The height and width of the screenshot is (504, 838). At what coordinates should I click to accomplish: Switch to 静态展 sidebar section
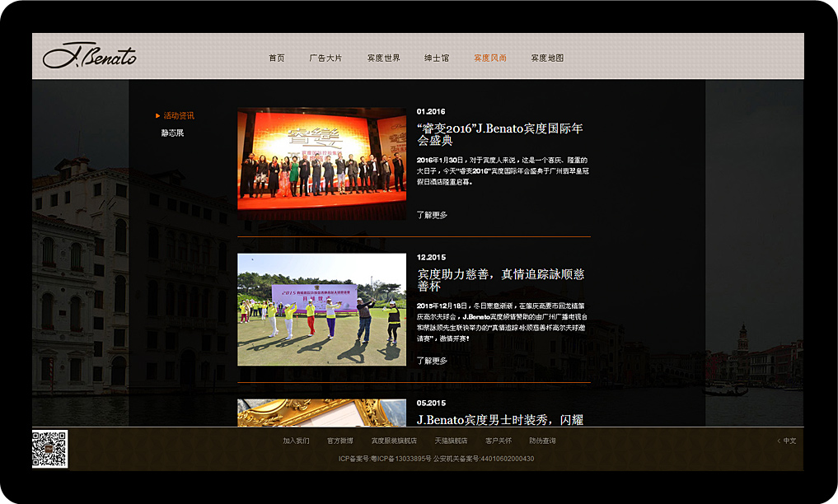click(172, 133)
